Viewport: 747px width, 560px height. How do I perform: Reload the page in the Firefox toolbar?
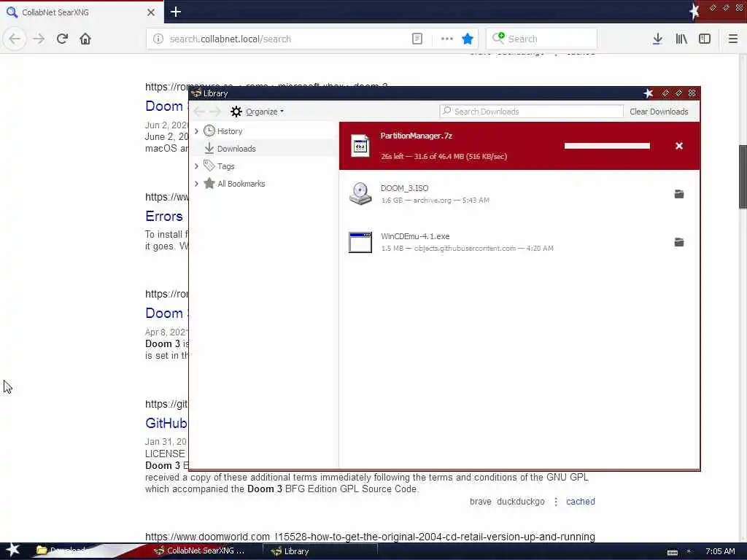tap(62, 39)
